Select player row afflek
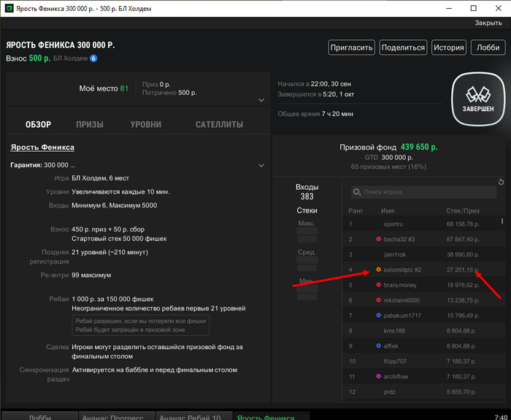The height and width of the screenshot is (420, 511). coord(423,346)
